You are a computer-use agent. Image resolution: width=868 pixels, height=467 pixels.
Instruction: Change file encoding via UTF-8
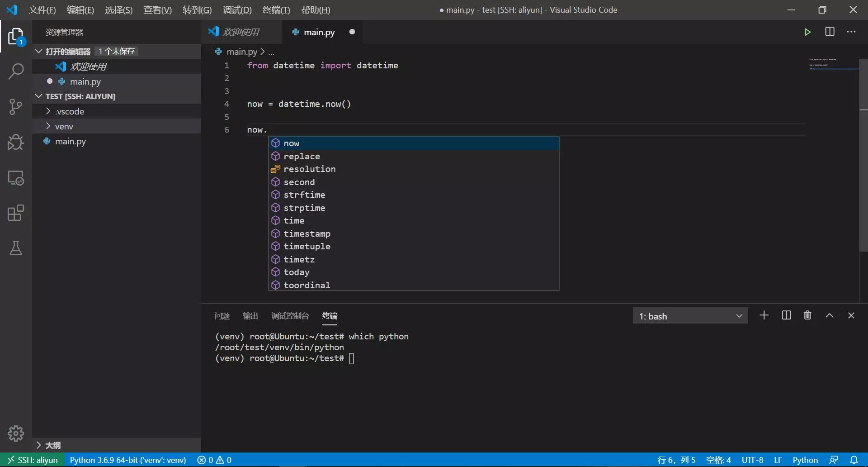coord(752,460)
